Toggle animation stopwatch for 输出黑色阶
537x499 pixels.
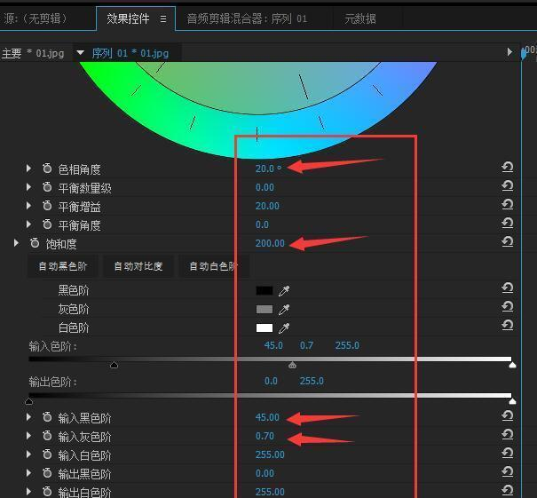(47, 473)
